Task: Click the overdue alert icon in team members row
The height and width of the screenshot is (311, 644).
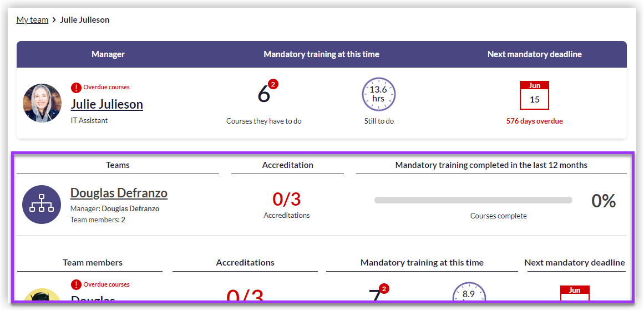Action: point(77,285)
